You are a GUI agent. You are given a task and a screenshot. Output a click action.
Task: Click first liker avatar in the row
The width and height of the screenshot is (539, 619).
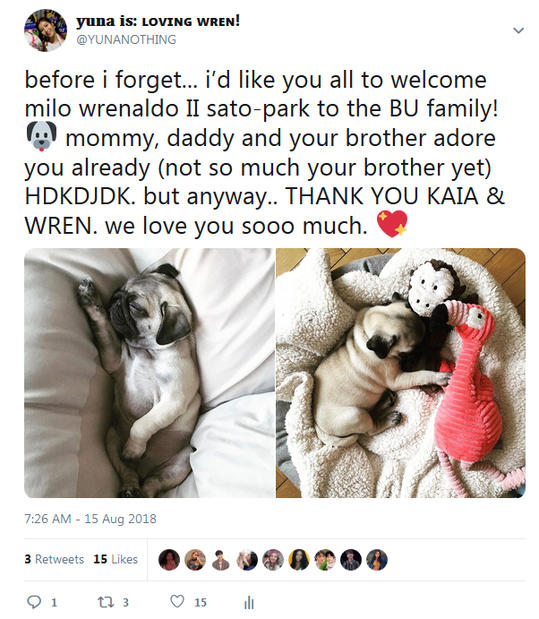point(169,560)
